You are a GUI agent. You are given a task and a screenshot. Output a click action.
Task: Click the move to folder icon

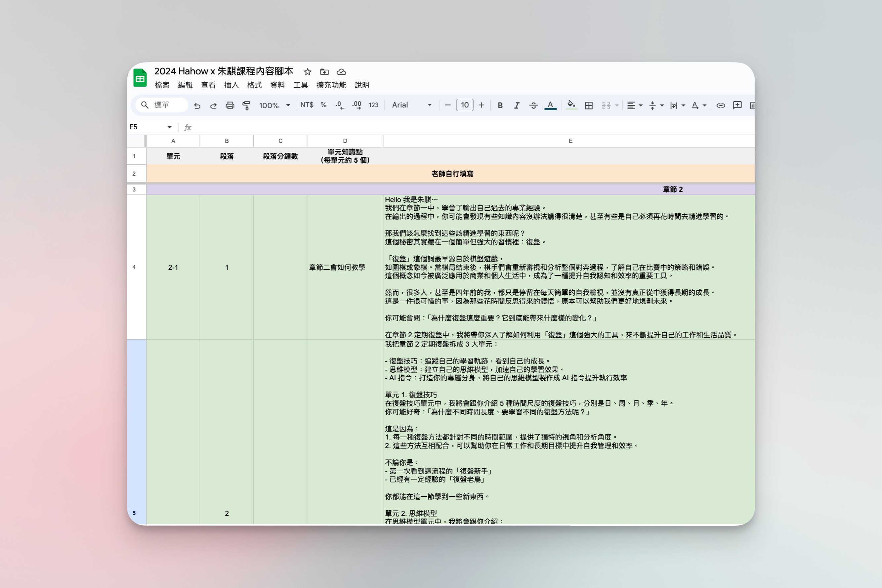(x=324, y=72)
